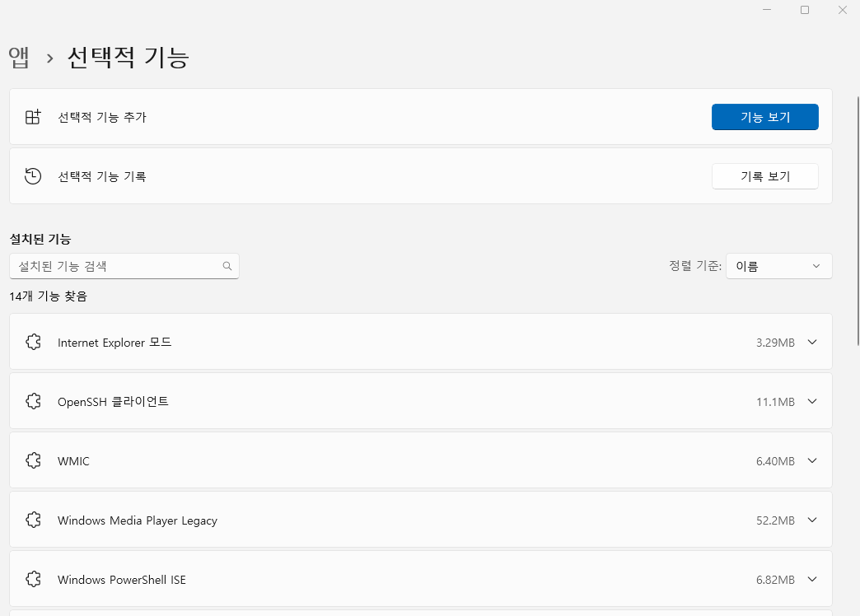Screen dimensions: 860x616
Task: Expand the Windows PowerShell ISE entry
Action: click(x=812, y=579)
